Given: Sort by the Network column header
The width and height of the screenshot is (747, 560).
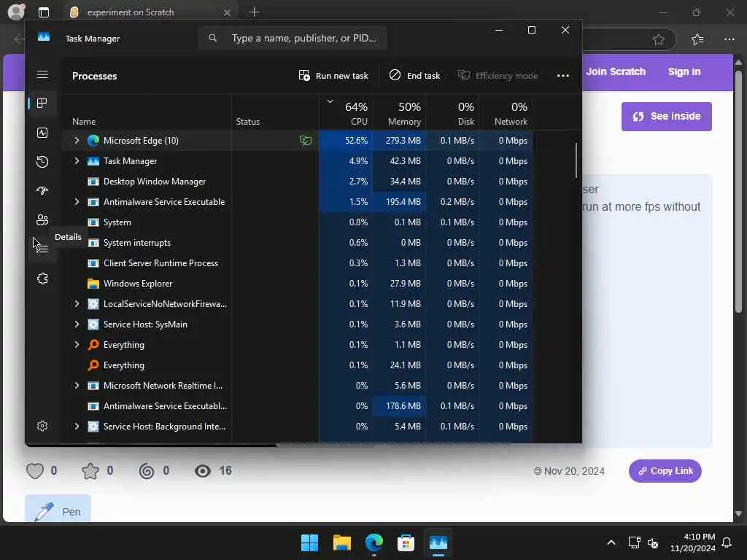Looking at the screenshot, I should 506,113.
